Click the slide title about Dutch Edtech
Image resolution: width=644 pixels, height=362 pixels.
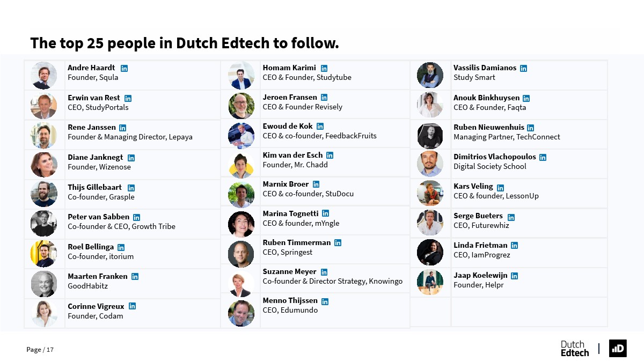184,43
